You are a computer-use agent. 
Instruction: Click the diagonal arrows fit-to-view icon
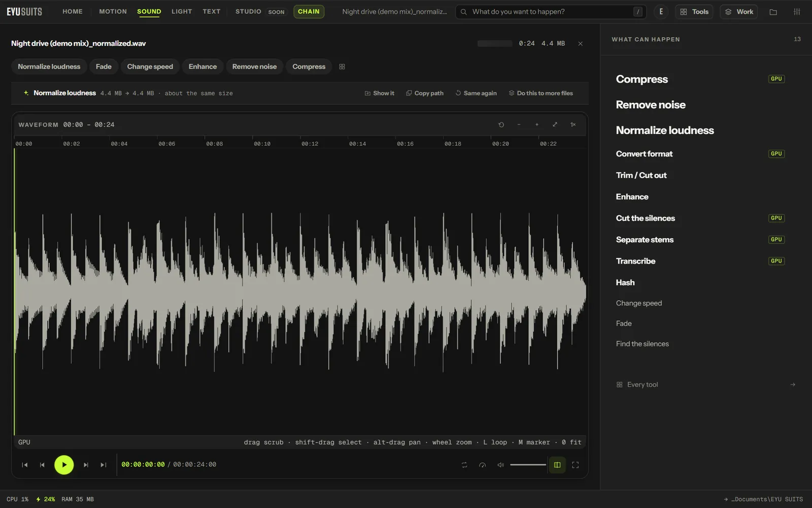(x=555, y=124)
